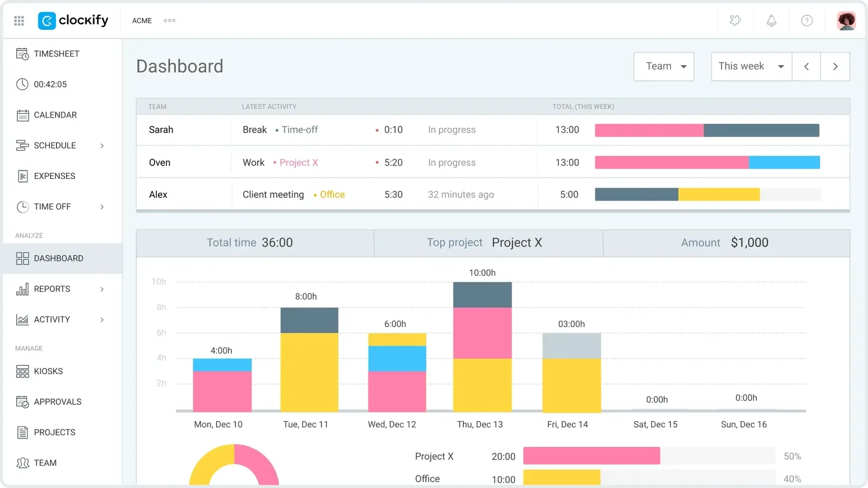The height and width of the screenshot is (488, 868).
Task: Click the Dashboard sidebar icon
Action: [22, 259]
